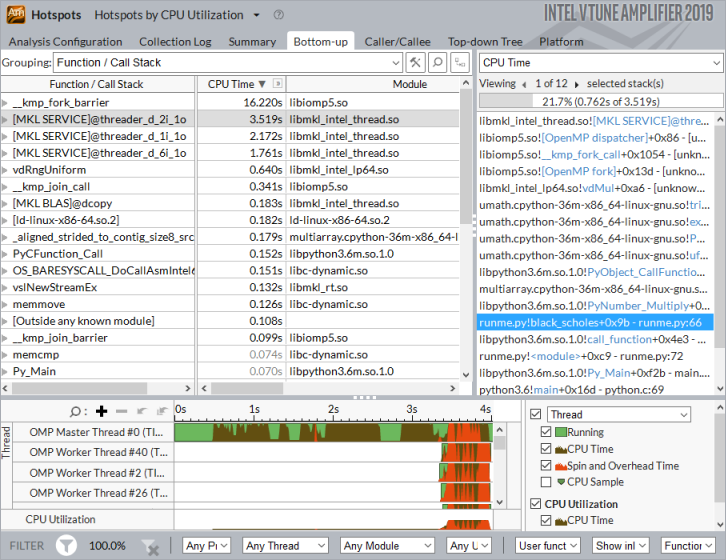Image resolution: width=726 pixels, height=560 pixels.
Task: Open the Any Thread filter dropdown
Action: click(284, 546)
